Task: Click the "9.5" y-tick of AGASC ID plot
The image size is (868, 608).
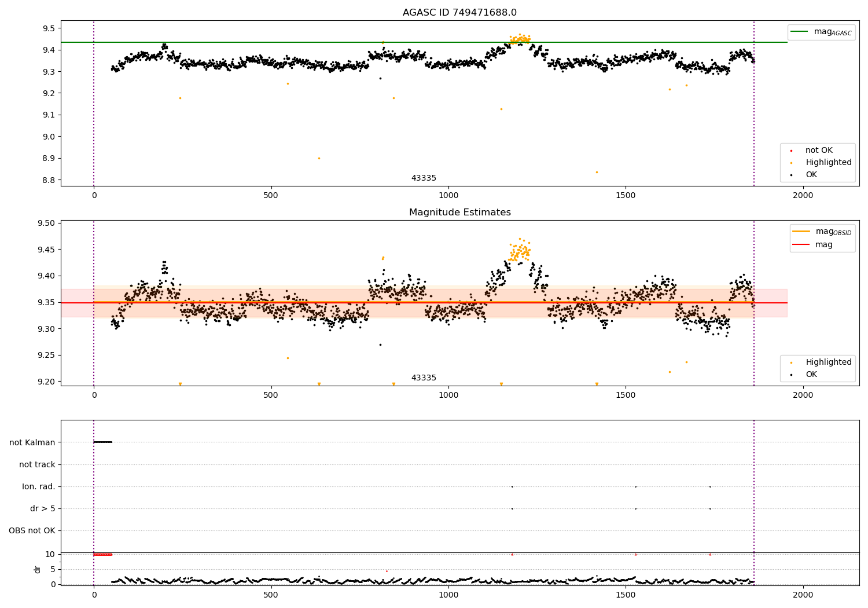Action: point(49,28)
